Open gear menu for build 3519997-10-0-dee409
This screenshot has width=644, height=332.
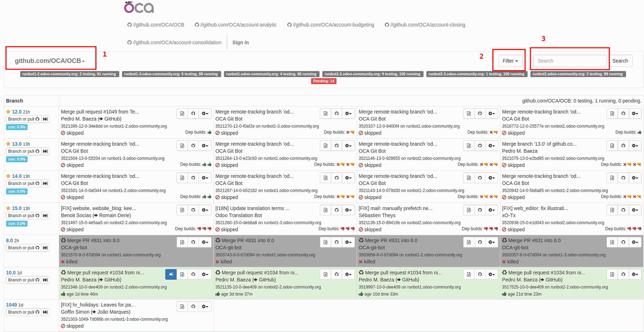pos(491,274)
